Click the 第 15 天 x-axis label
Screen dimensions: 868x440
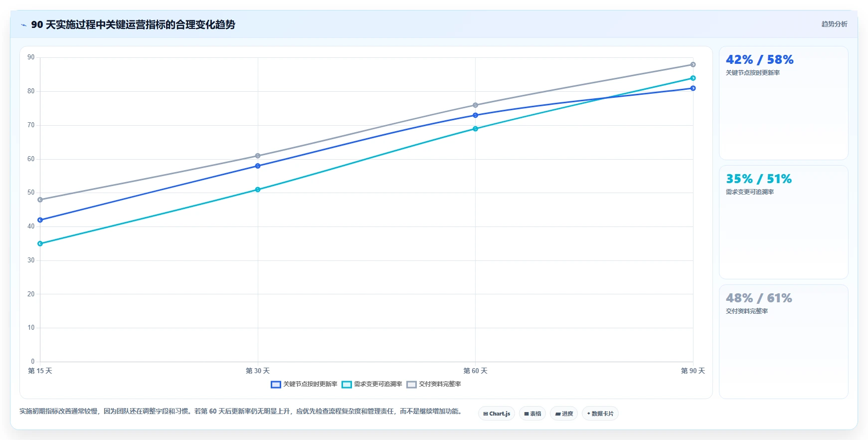pos(40,371)
